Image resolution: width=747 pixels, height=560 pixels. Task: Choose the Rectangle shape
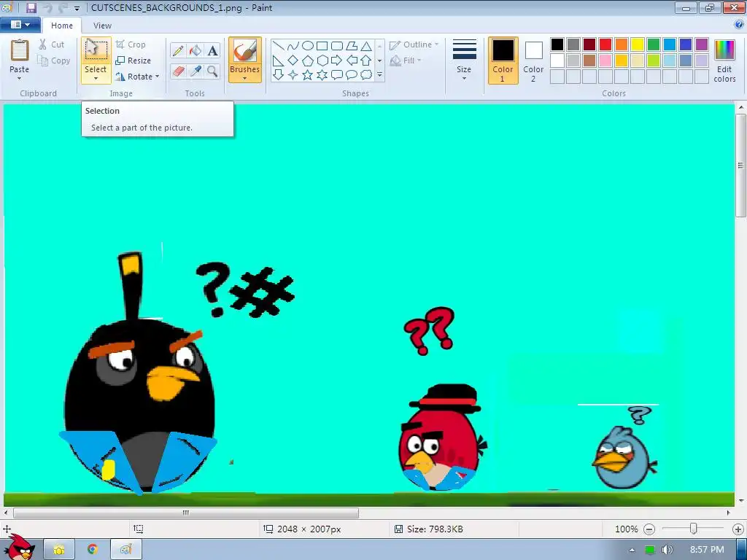point(322,46)
